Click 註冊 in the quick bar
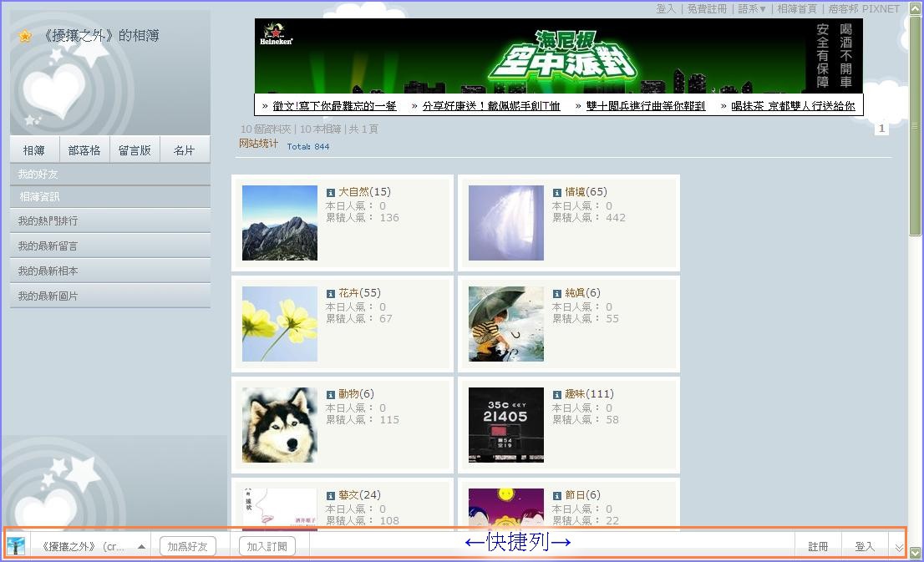This screenshot has width=924, height=562. [818, 547]
